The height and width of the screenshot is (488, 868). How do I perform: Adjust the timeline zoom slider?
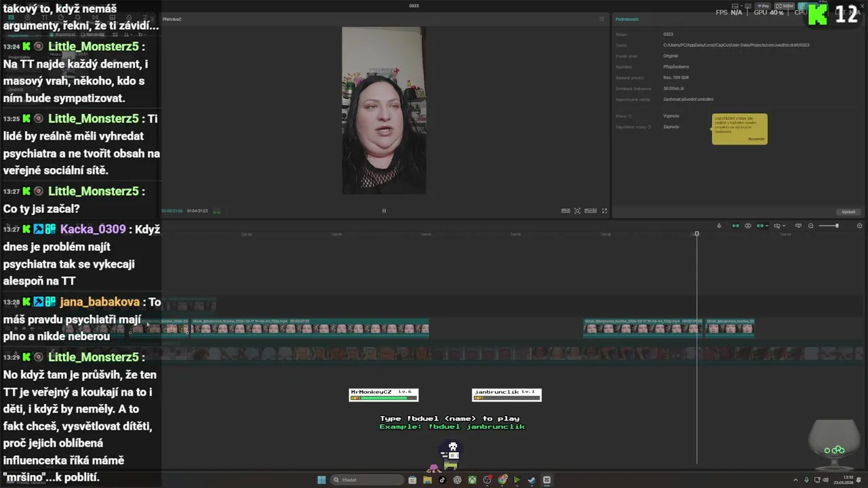837,226
